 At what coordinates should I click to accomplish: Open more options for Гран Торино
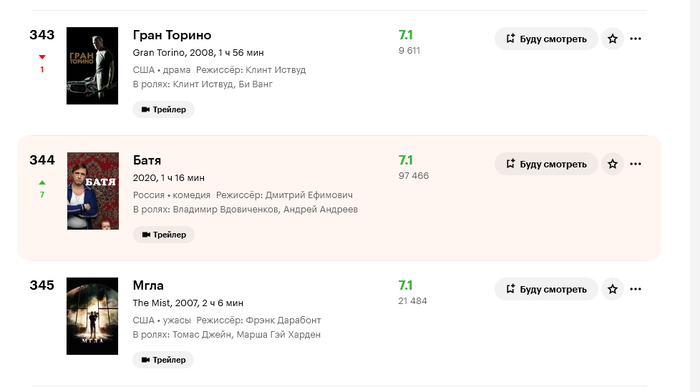(635, 39)
